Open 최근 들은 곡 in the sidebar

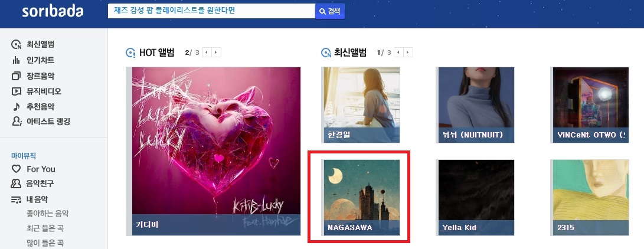click(45, 228)
